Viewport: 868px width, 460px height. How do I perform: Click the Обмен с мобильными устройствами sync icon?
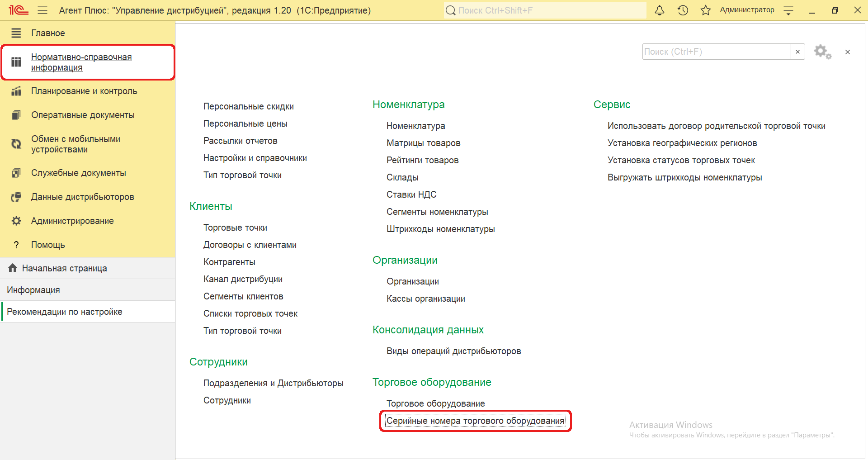pyautogui.click(x=16, y=144)
